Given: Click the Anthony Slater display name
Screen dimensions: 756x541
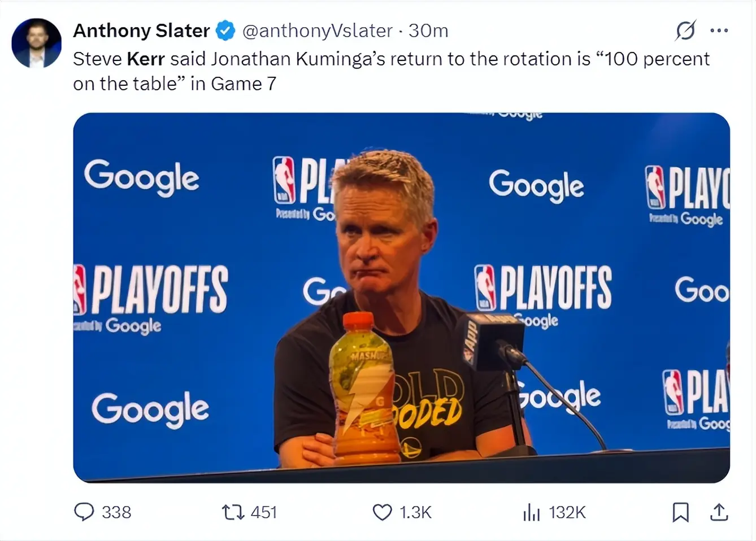Looking at the screenshot, I should [x=141, y=30].
